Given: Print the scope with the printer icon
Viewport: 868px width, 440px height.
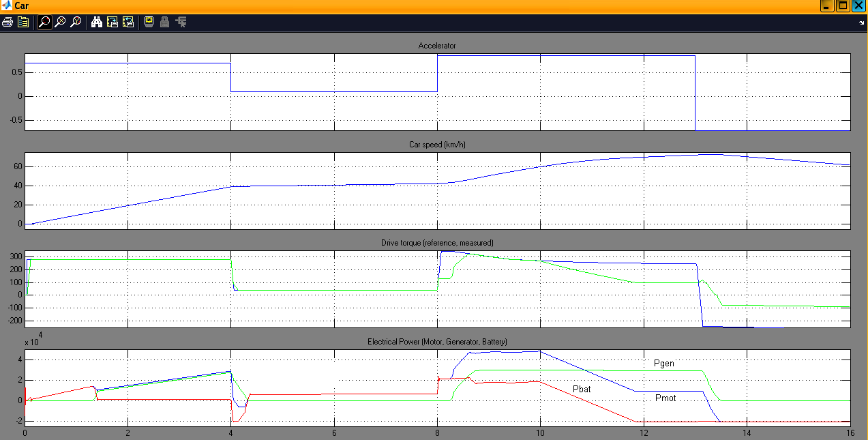Looking at the screenshot, I should click(x=8, y=22).
